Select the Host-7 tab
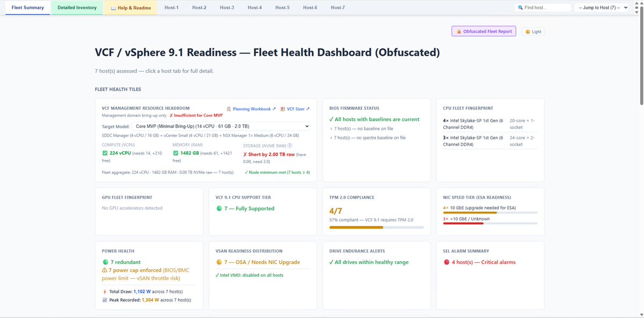This screenshot has height=318, width=644. pyautogui.click(x=338, y=8)
